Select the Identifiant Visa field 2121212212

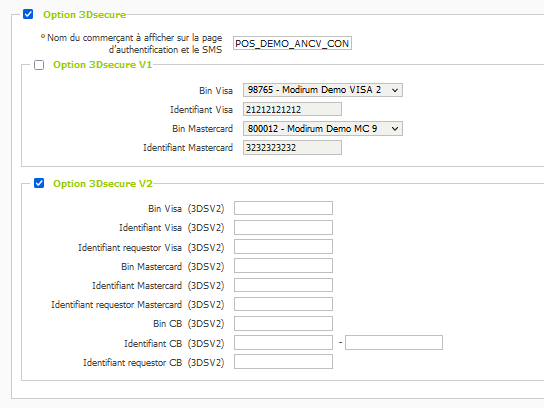(x=292, y=109)
